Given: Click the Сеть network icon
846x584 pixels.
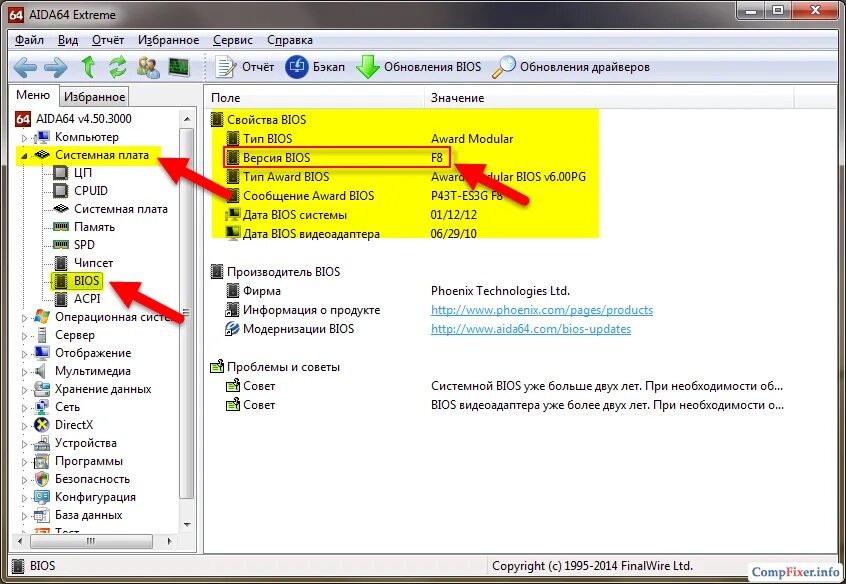Looking at the screenshot, I should (x=42, y=408).
